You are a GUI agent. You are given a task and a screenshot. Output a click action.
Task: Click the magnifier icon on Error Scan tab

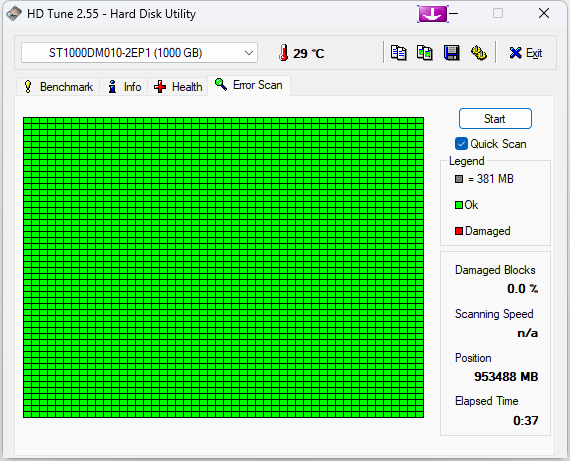221,84
